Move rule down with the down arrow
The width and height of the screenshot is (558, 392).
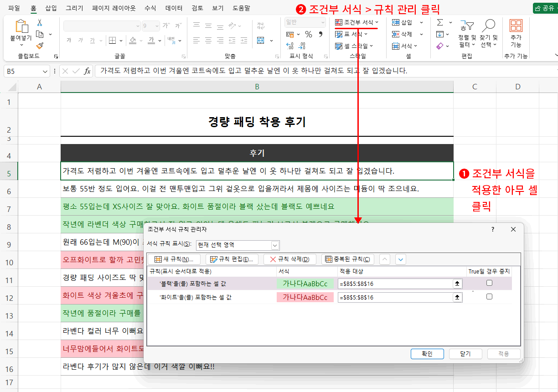click(401, 259)
